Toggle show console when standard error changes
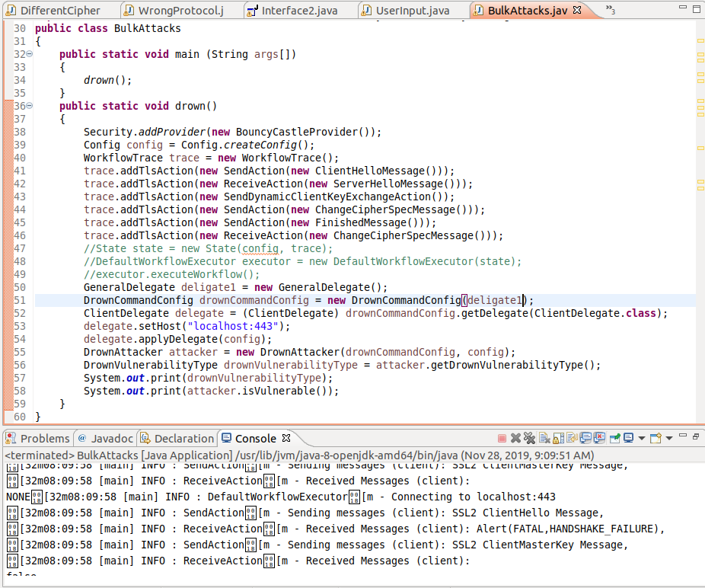The image size is (705, 588). pos(600,439)
